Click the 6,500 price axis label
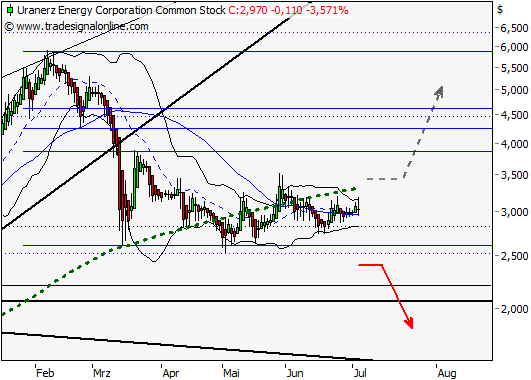The image size is (531, 380). (x=514, y=28)
